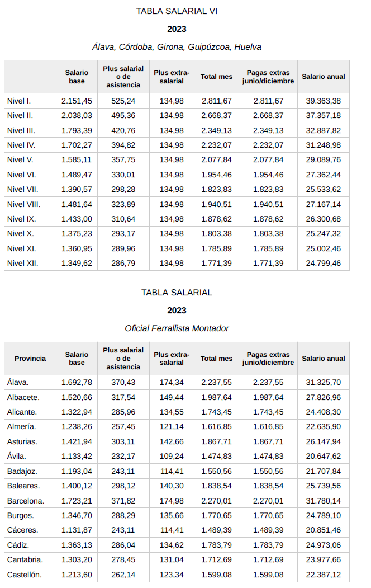Click the Nivel XII. row label
The height and width of the screenshot is (588, 371).
[x=22, y=263]
